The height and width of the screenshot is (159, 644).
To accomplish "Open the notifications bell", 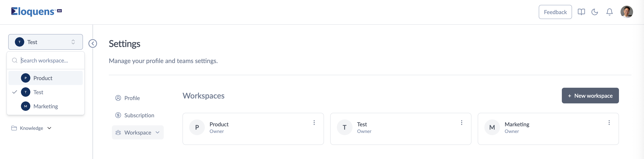I will [x=609, y=12].
